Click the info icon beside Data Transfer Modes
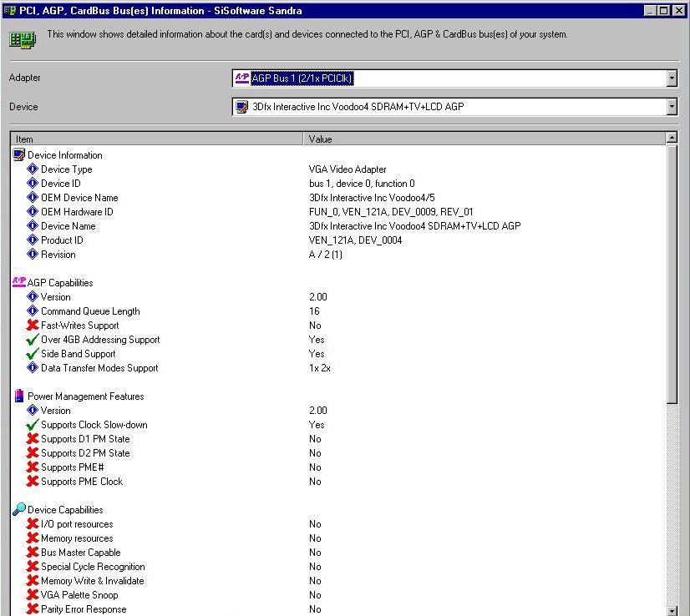The image size is (690, 616). click(33, 367)
